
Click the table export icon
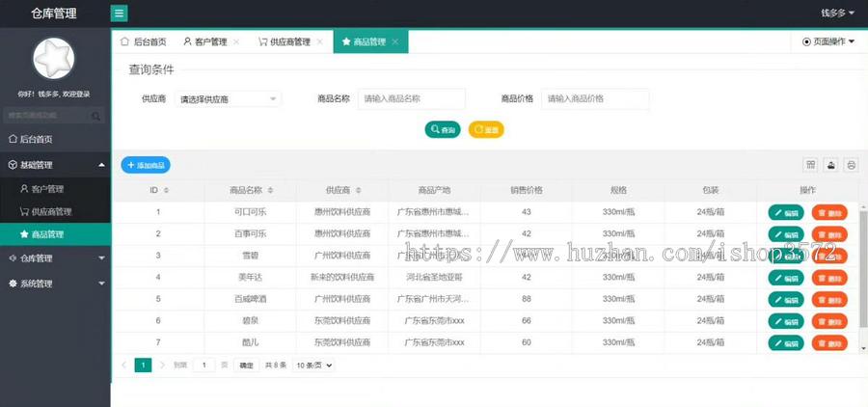831,165
